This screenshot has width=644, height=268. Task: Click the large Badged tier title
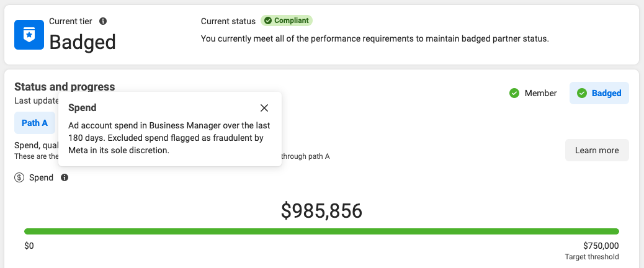[83, 42]
